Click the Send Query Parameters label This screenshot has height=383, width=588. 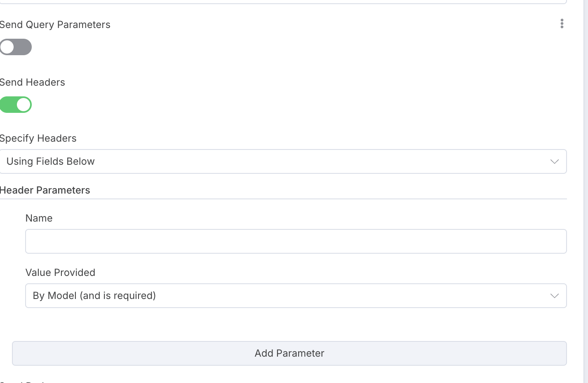[55, 25]
